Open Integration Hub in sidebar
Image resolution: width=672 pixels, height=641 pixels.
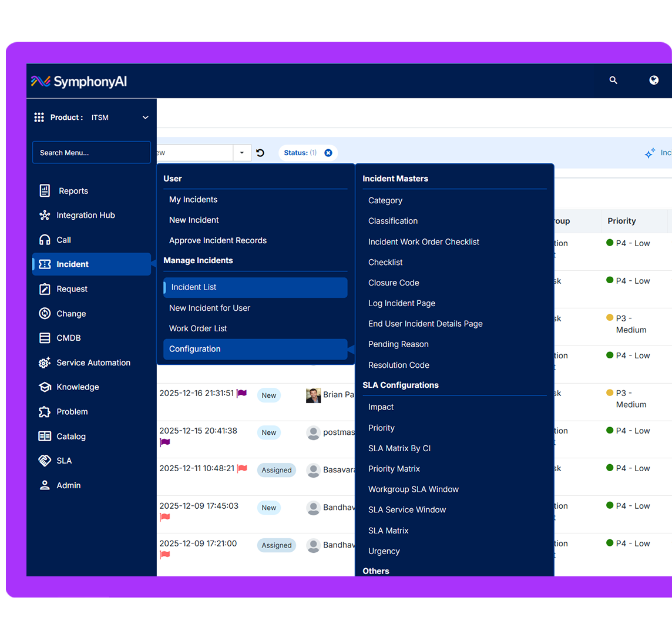(85, 216)
